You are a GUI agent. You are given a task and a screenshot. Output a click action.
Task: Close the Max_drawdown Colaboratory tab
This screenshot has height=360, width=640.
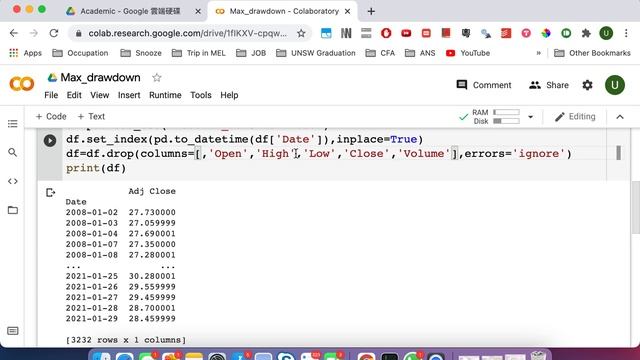pyautogui.click(x=347, y=11)
